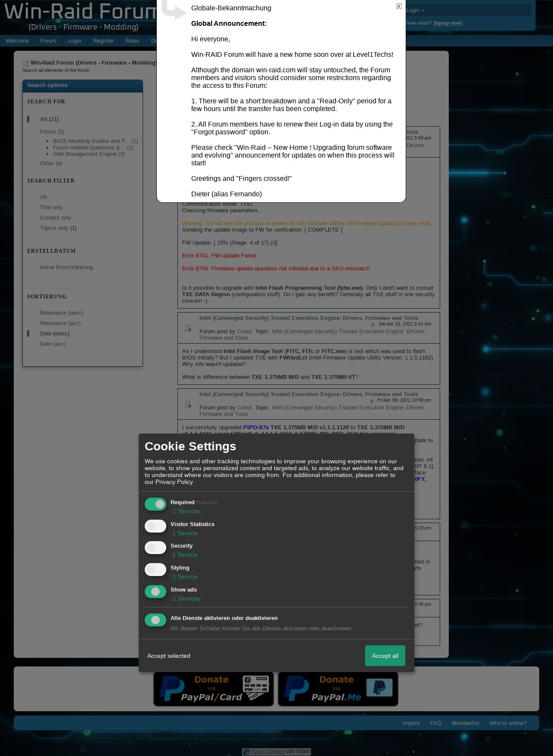Open the Welcome menu item
Screen dimensions: 553x756
point(17,40)
